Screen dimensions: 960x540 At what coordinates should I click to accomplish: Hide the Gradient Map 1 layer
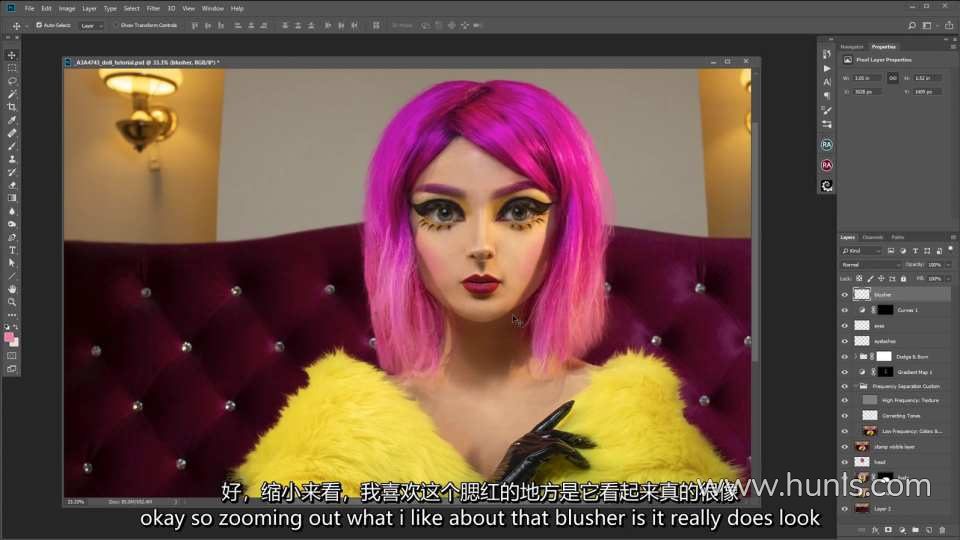click(x=845, y=372)
